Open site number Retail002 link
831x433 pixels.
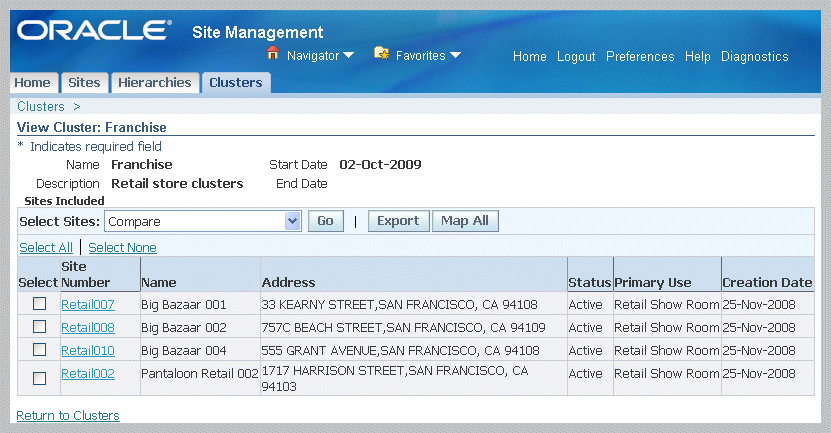click(88, 374)
